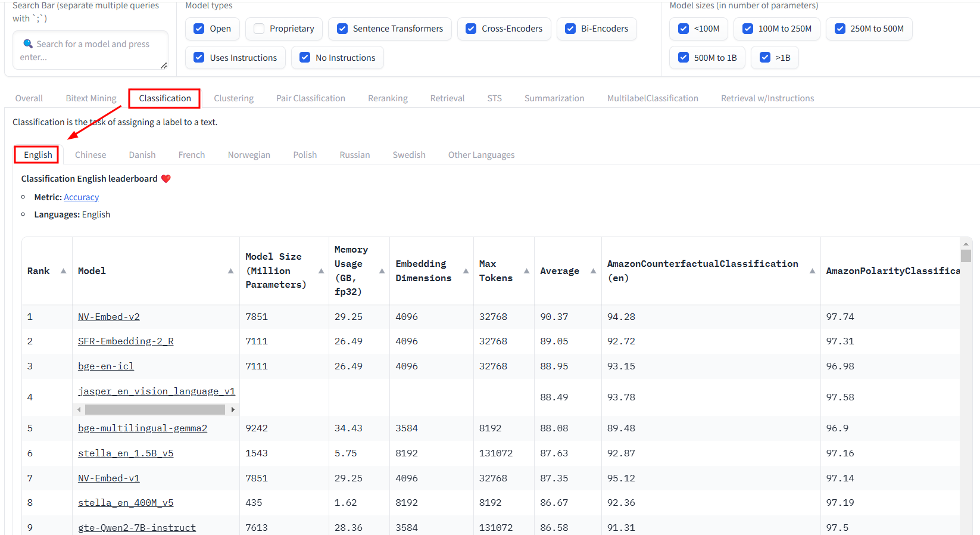
Task: Open the NV-Embed-v1 model link
Action: (109, 478)
